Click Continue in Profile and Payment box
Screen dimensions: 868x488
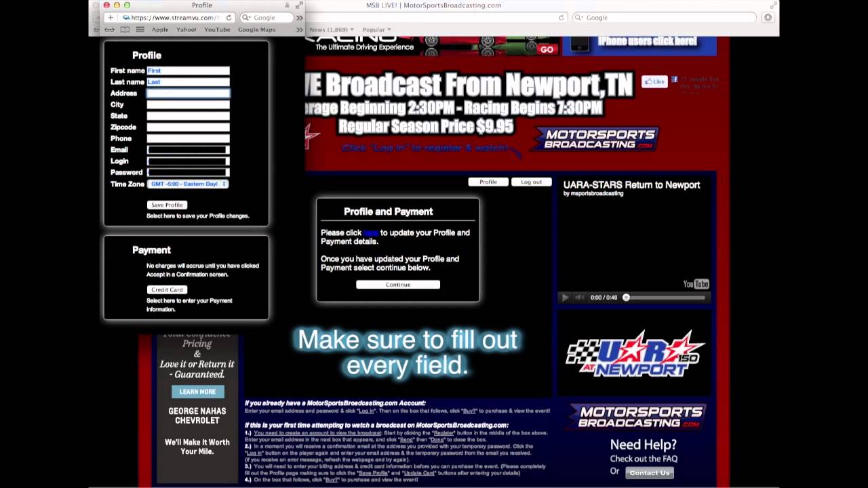click(398, 285)
